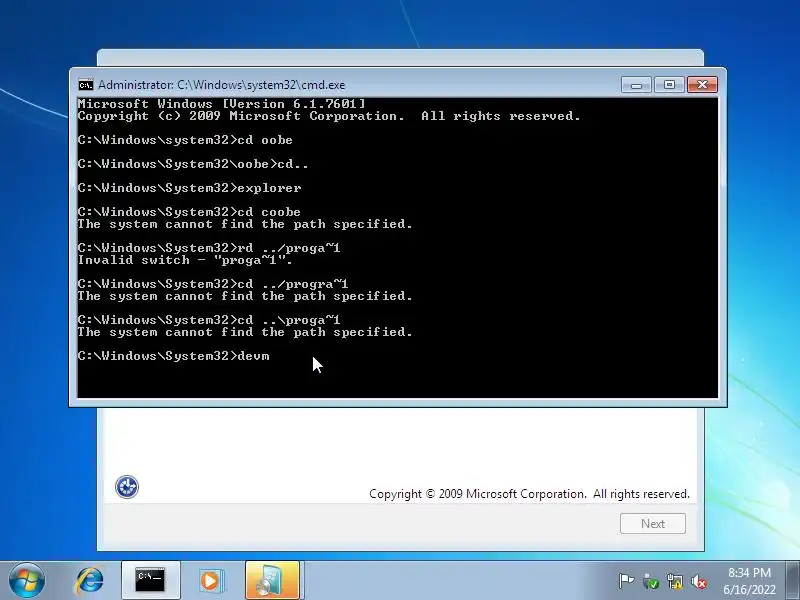Click the 'explorer' command line
800x600 pixels.
(189, 188)
